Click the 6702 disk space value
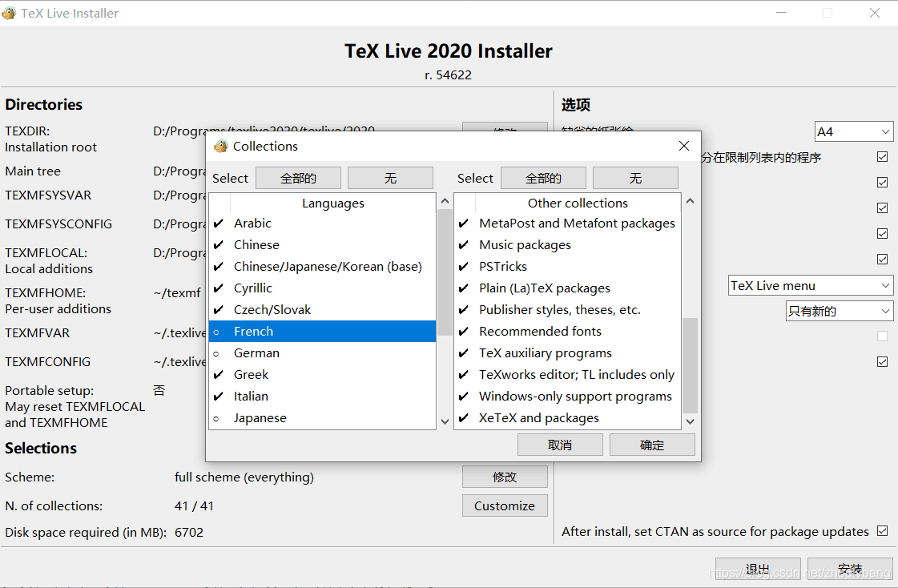The image size is (898, 588). point(189,533)
